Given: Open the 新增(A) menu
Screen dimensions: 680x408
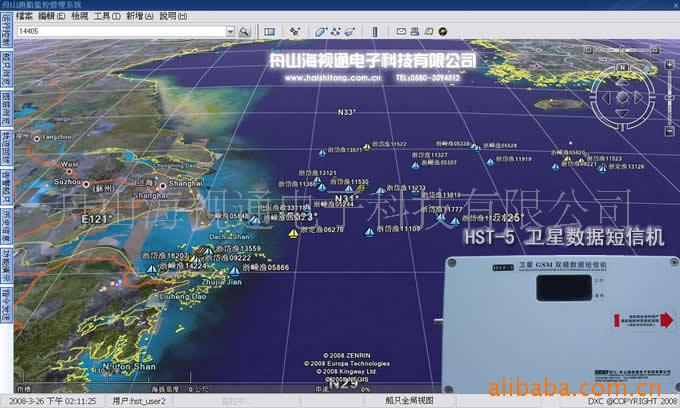Looking at the screenshot, I should pos(140,16).
